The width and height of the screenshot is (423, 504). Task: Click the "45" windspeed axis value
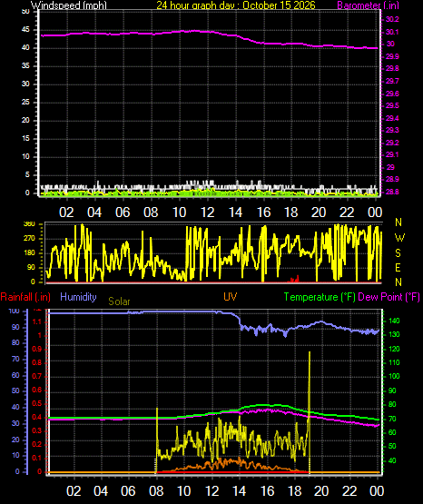[x=25, y=30]
